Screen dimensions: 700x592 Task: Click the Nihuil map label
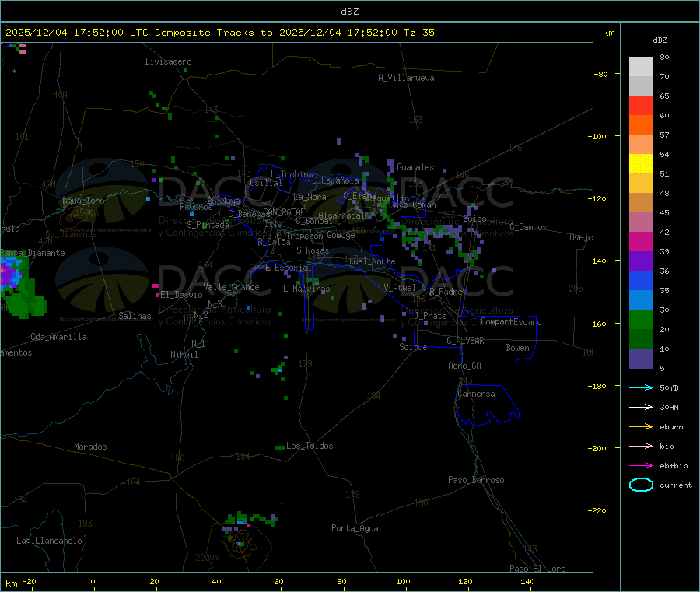[x=184, y=355]
